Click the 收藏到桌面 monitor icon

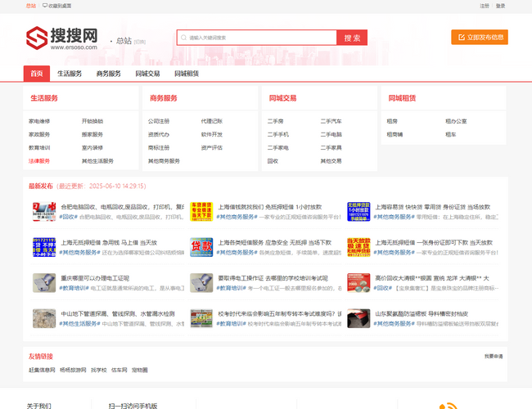point(45,6)
